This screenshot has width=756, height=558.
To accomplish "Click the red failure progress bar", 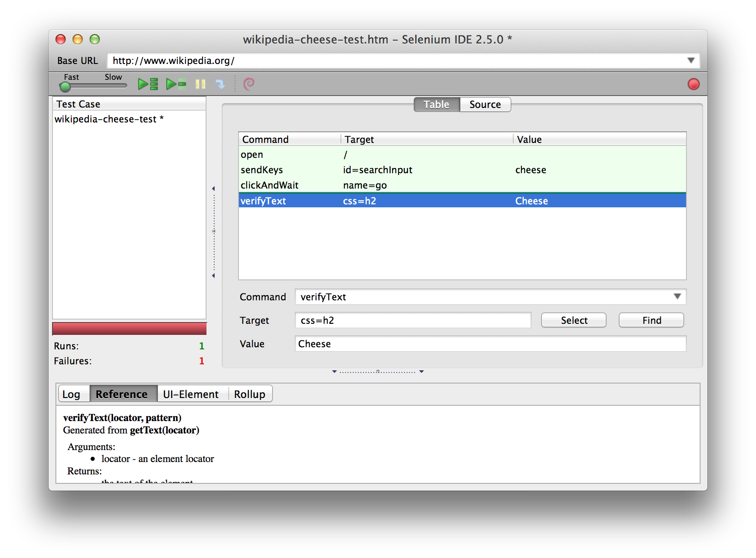I will (x=129, y=329).
